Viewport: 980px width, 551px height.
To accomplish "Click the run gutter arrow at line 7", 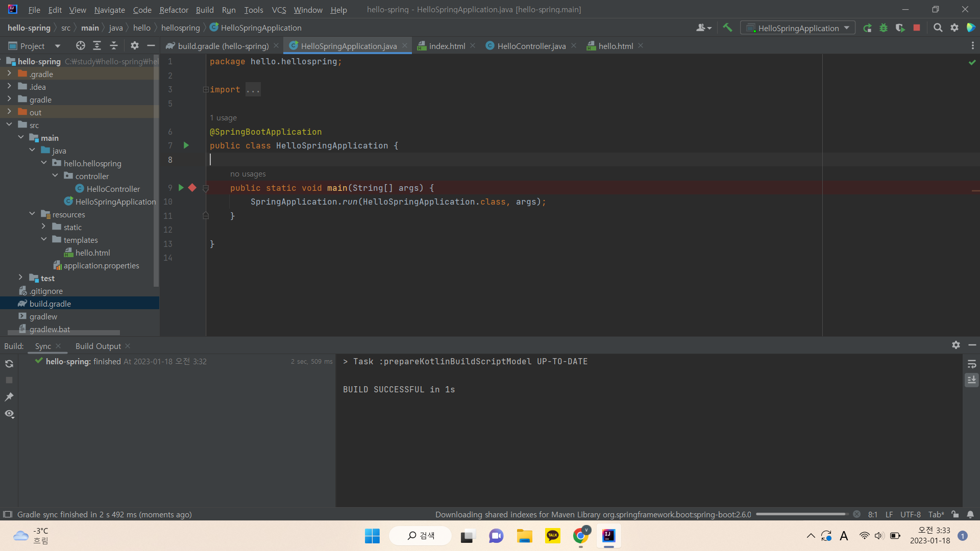I will (186, 146).
